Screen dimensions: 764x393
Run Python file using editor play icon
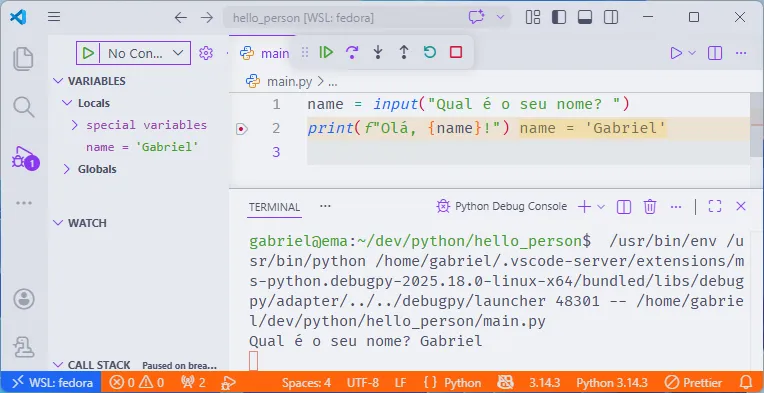676,53
